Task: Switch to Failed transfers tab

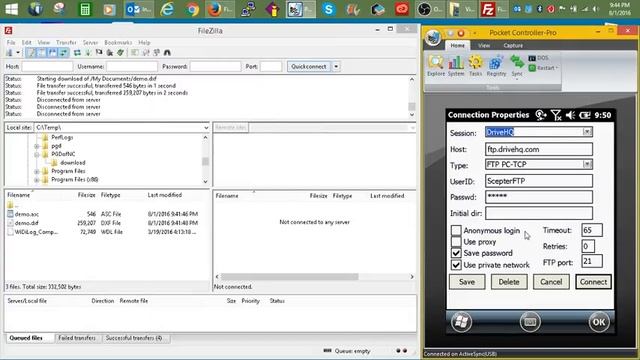Action: 77,338
